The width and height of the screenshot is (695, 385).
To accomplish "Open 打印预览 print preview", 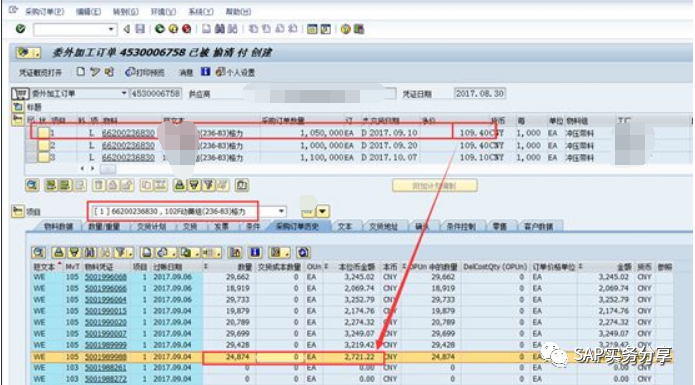I will (x=145, y=72).
